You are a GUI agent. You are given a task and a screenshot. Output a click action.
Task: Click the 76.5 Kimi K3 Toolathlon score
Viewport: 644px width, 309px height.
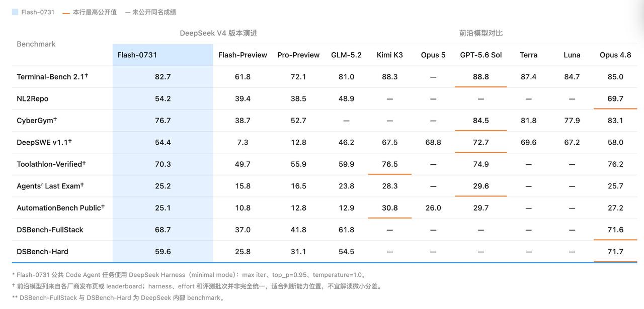pos(390,164)
